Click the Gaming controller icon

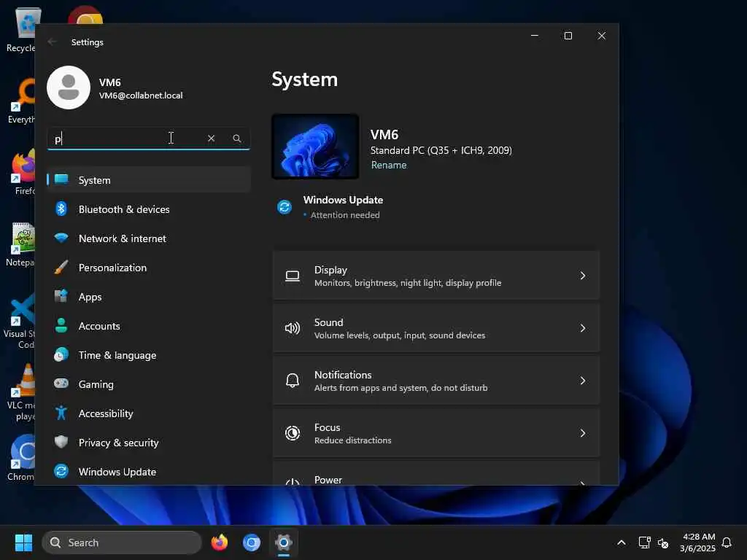click(x=61, y=384)
